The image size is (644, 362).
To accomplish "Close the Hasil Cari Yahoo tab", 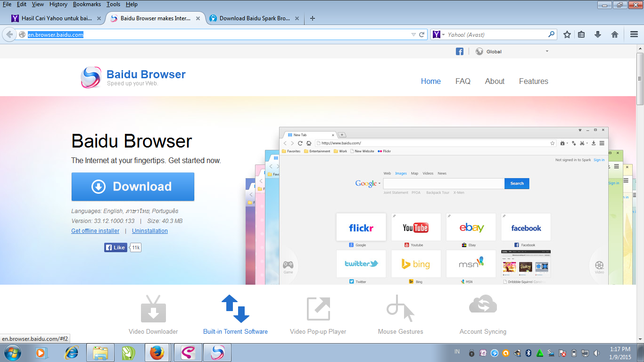I will pos(99,19).
